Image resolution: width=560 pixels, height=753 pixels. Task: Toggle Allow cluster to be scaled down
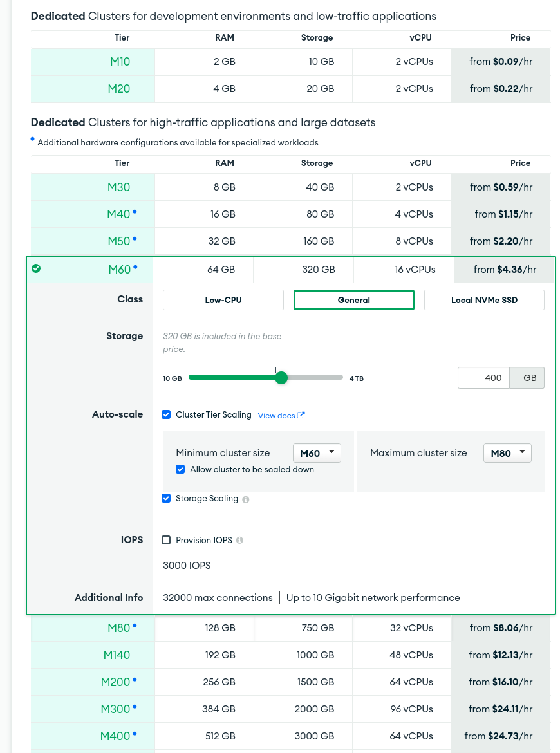tap(180, 470)
